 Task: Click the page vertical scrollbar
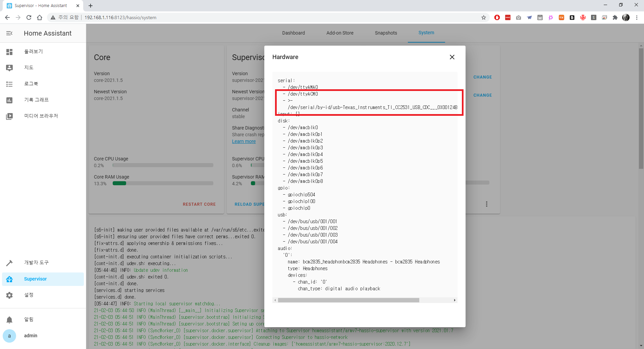click(x=641, y=108)
